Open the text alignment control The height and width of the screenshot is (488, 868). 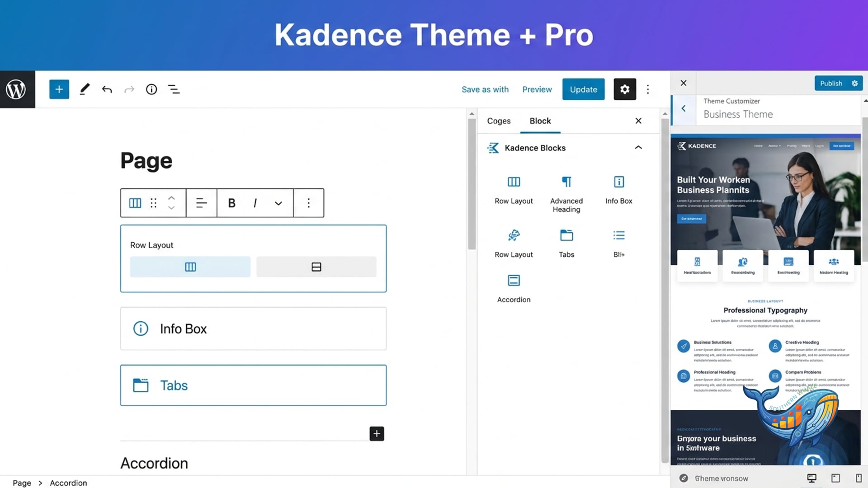pos(201,203)
